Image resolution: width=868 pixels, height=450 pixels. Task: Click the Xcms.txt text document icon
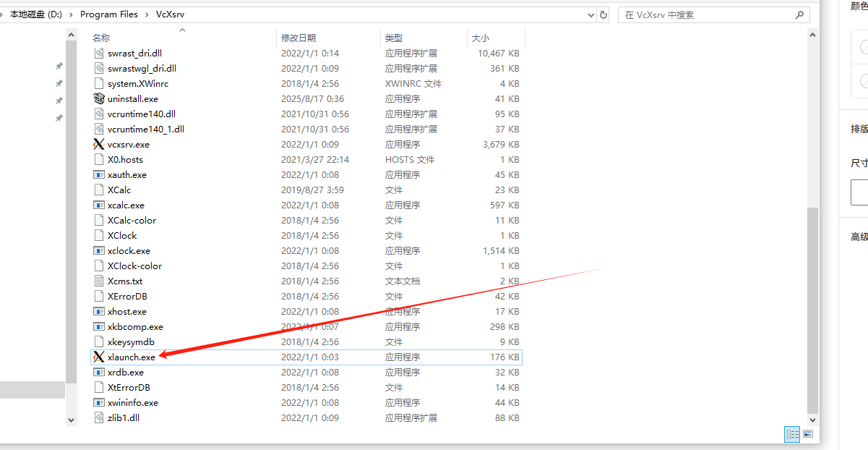tap(100, 281)
